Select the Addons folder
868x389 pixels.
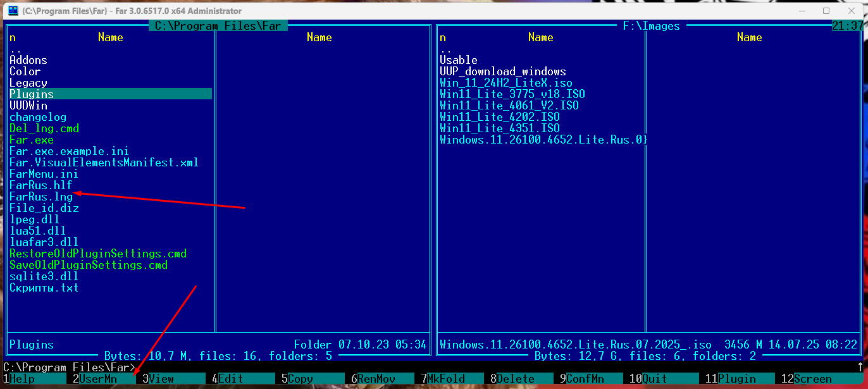pos(28,60)
